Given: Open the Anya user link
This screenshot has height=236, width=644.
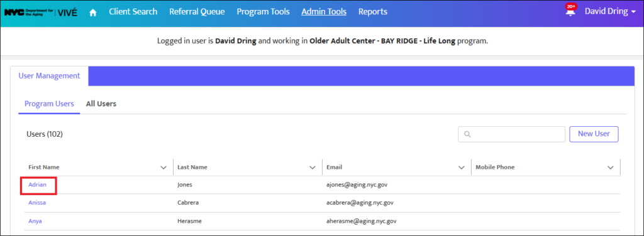Looking at the screenshot, I should (x=35, y=221).
